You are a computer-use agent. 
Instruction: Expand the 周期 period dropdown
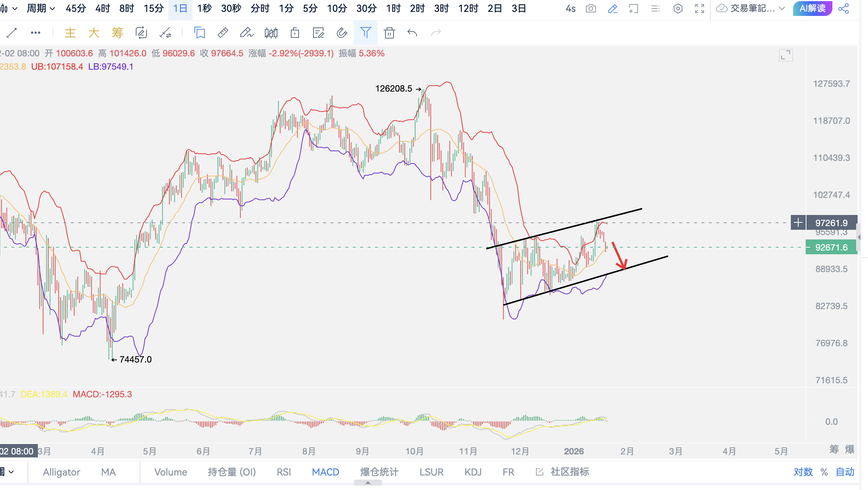coord(41,8)
